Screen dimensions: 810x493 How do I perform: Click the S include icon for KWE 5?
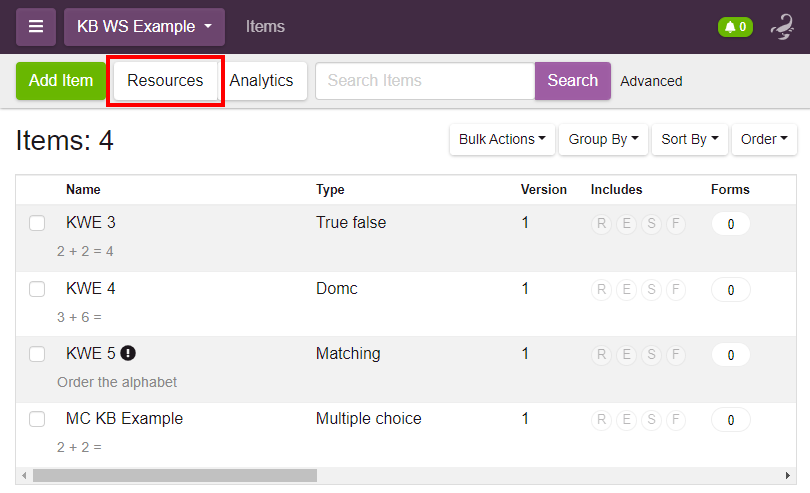click(x=651, y=355)
